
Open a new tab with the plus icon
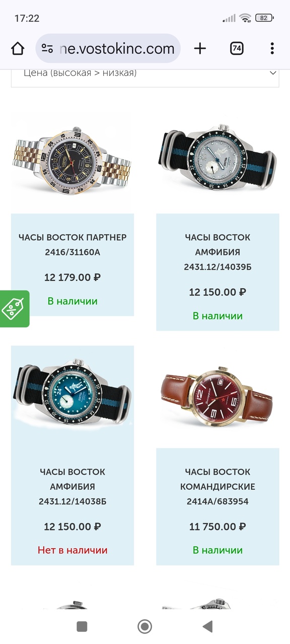[x=200, y=48]
